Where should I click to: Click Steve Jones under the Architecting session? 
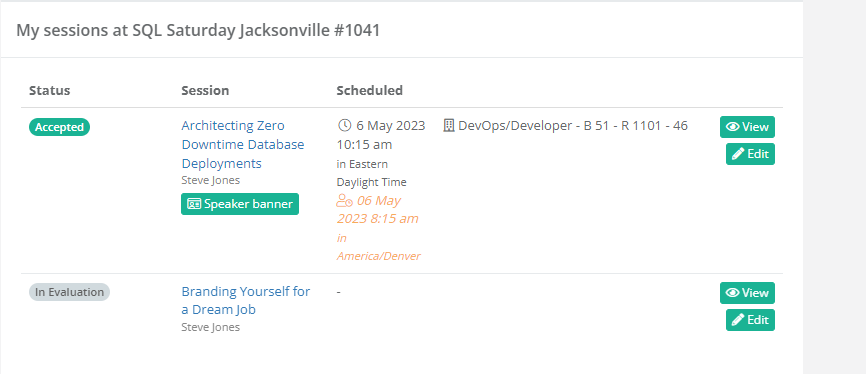(210, 180)
